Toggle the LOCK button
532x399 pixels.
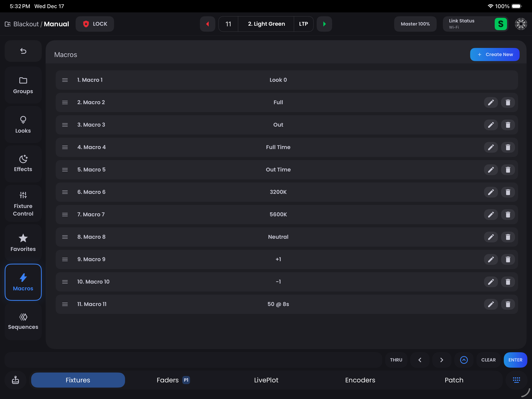point(95,24)
